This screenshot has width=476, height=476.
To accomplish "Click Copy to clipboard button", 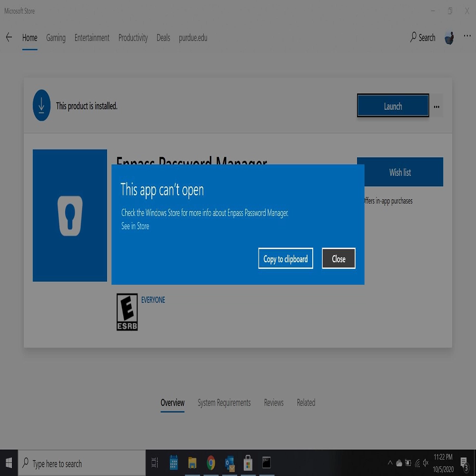I will (285, 258).
